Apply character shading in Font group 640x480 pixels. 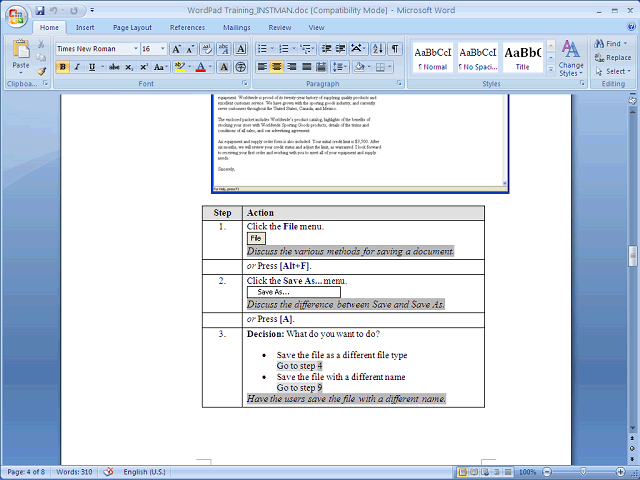(x=224, y=67)
